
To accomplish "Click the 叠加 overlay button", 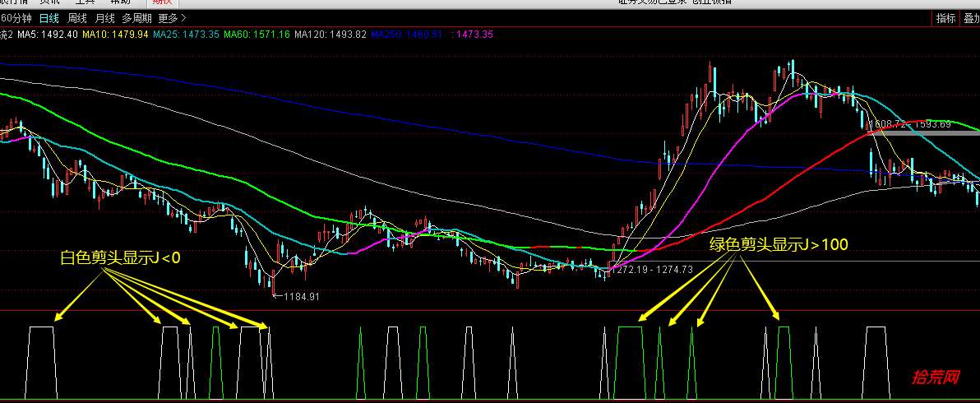I will click(970, 18).
